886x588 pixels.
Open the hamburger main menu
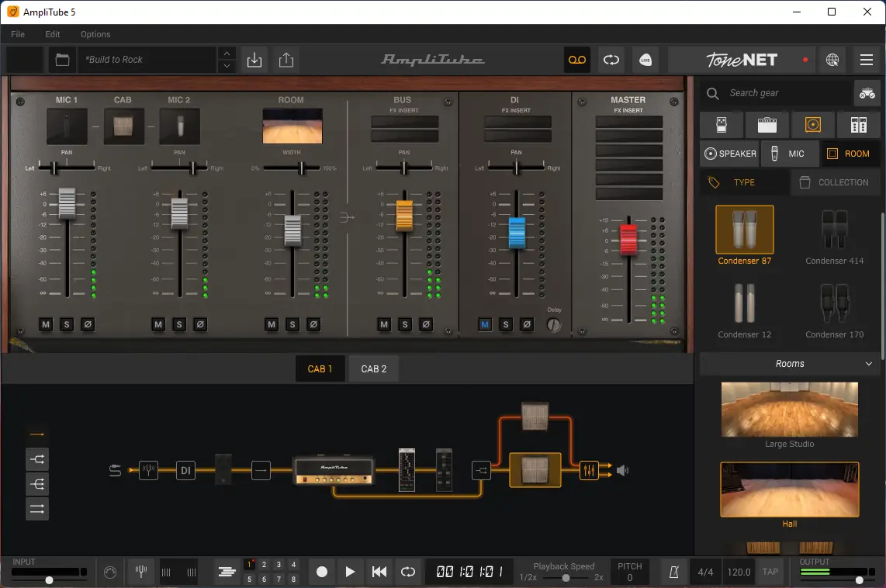(867, 60)
